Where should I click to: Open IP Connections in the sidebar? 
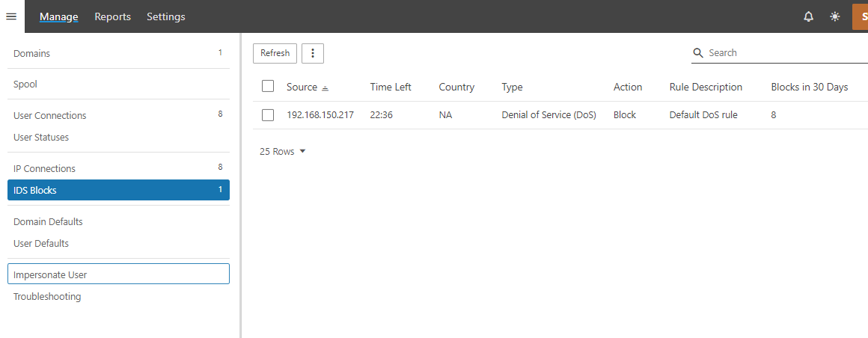point(44,168)
